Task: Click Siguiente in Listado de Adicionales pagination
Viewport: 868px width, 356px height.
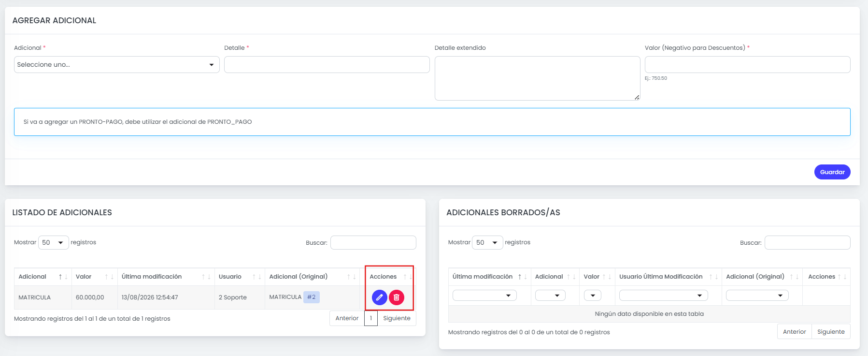Action: 397,318
